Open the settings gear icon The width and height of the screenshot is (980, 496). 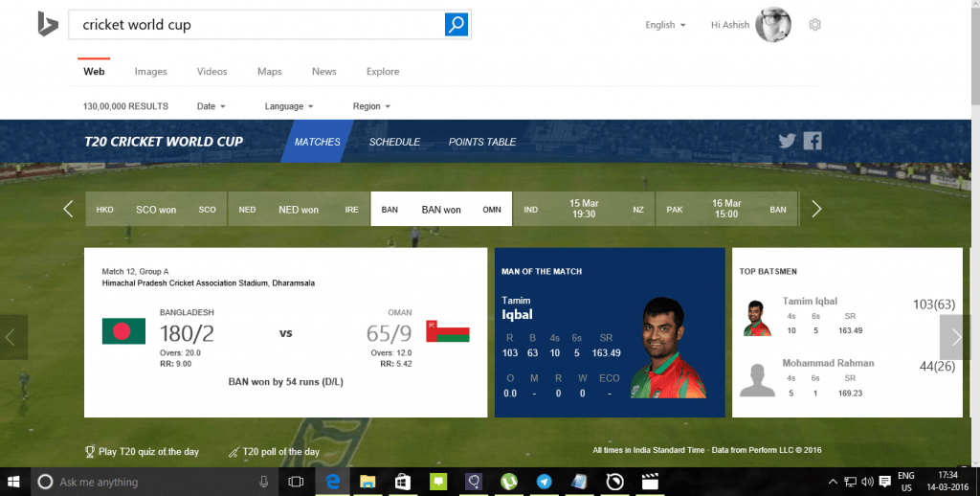814,24
